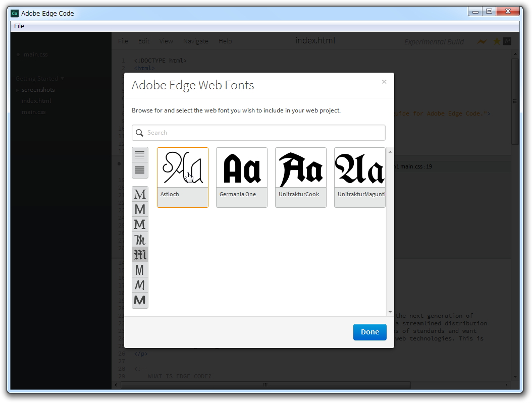The height and width of the screenshot is (403, 532).
Task: Toggle the compact line-height list view
Action: [x=140, y=170]
